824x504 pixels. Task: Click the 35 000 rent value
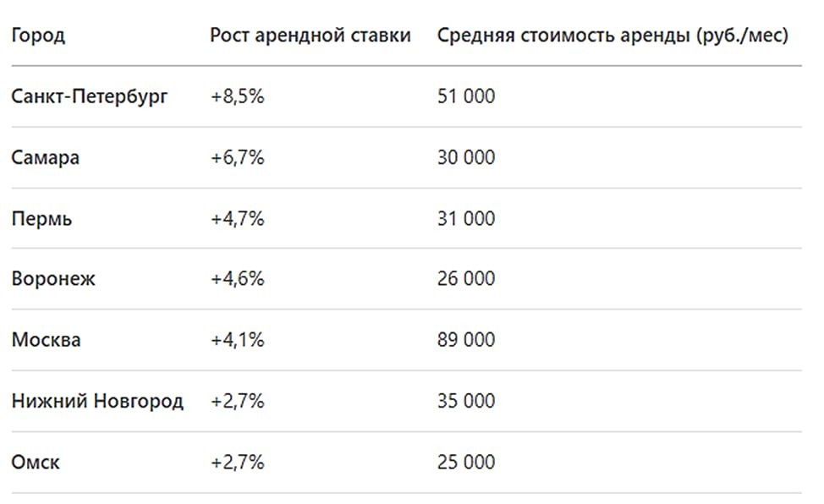[x=466, y=401]
